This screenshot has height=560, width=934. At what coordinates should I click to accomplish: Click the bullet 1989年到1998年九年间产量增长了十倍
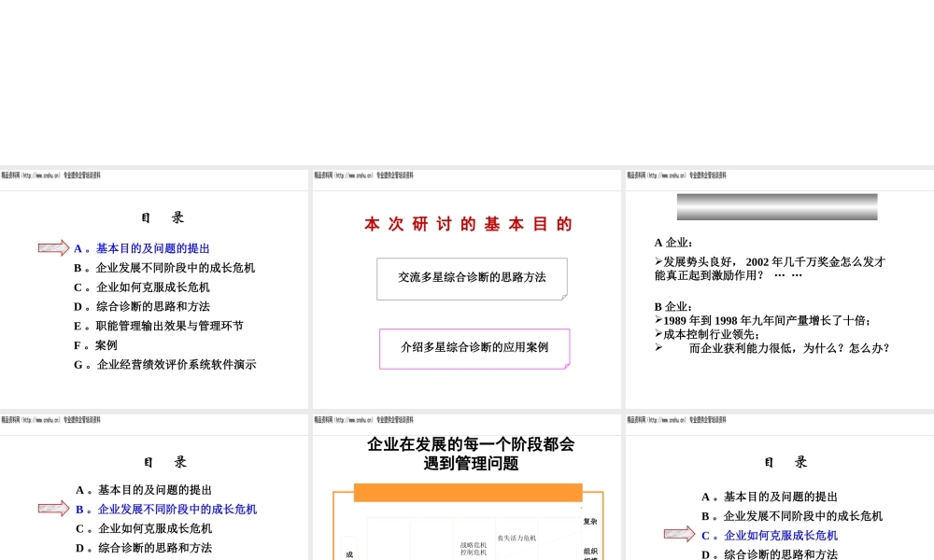coord(762,321)
